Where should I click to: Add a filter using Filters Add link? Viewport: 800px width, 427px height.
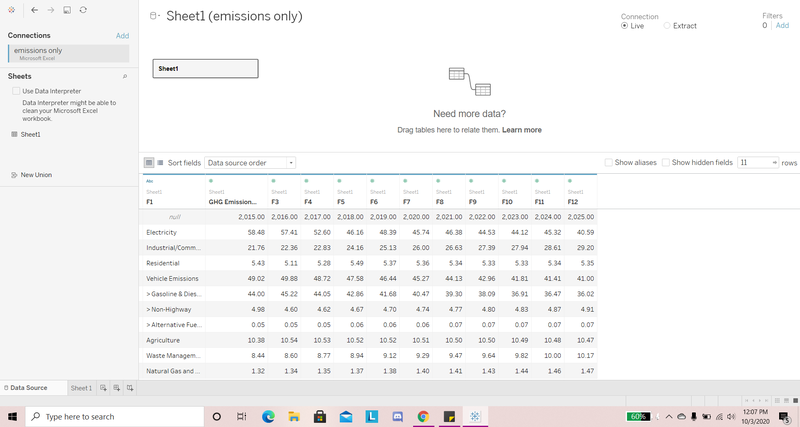[782, 26]
